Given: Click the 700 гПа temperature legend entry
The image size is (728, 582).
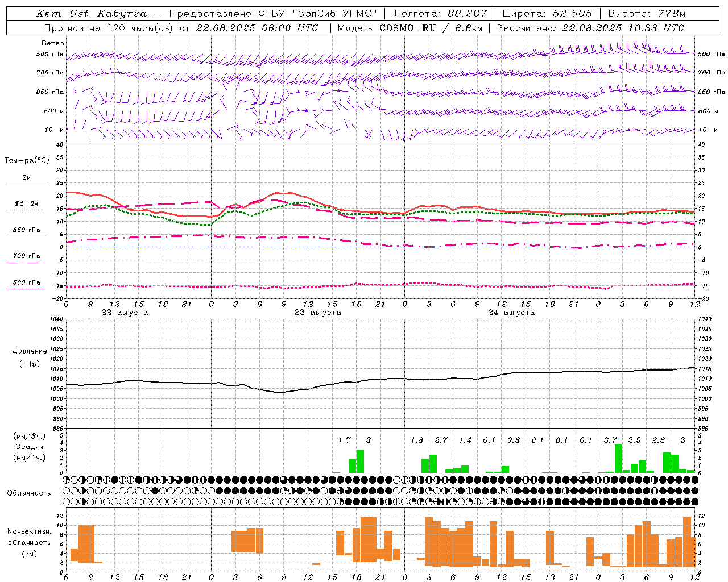Looking at the screenshot, I should coord(27,256).
